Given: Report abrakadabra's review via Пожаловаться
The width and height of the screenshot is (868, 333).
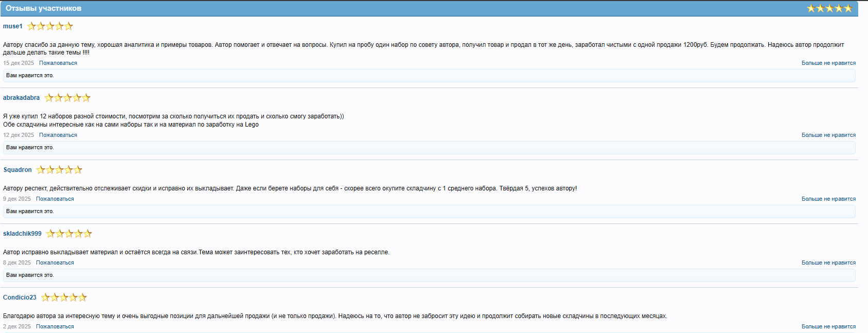Looking at the screenshot, I should [x=58, y=135].
